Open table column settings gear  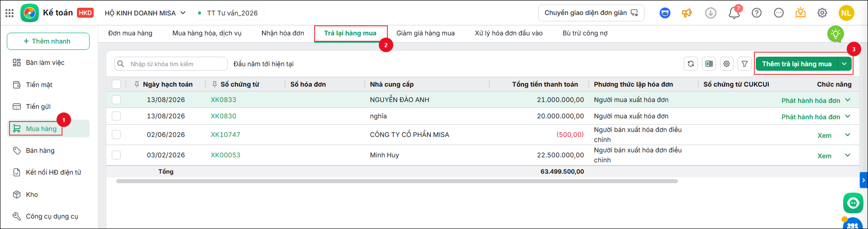[x=726, y=64]
